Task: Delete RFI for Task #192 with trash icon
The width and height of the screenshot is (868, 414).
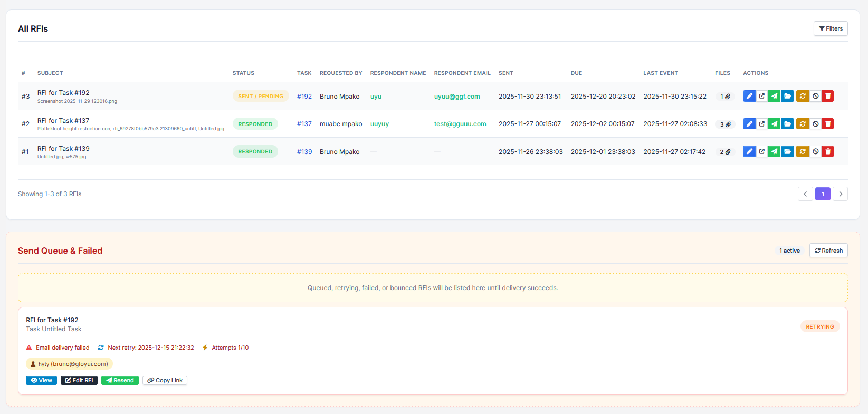Action: [828, 96]
